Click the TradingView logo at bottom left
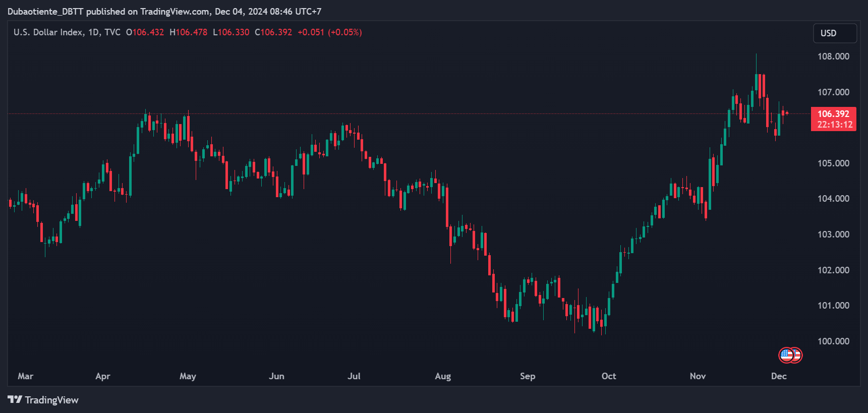The height and width of the screenshot is (413, 868). point(43,400)
